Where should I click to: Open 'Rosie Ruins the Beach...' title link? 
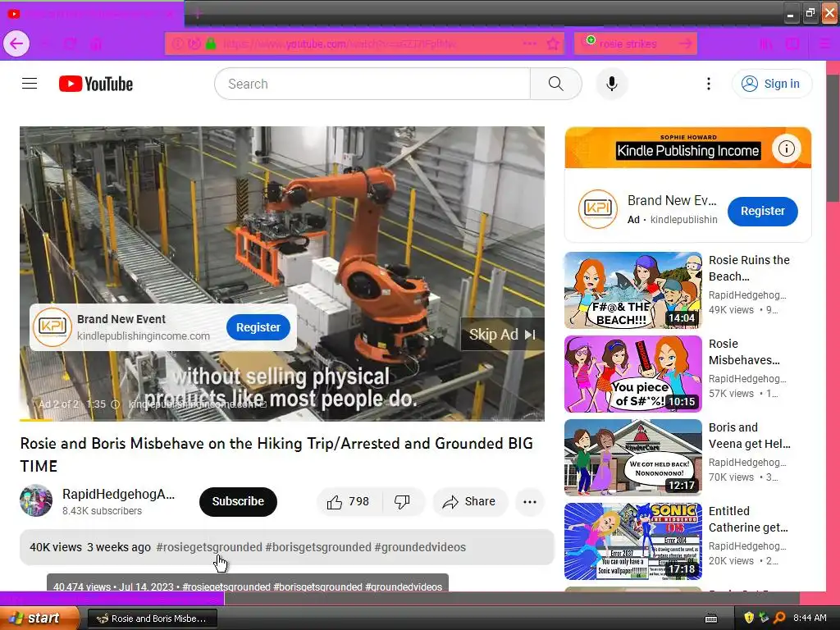coord(749,268)
